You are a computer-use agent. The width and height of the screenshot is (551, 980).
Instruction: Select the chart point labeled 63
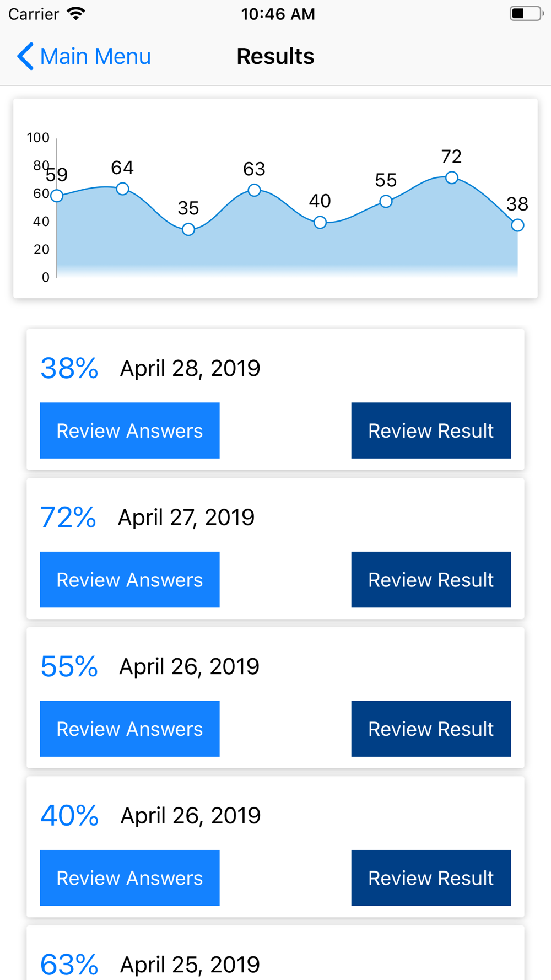254,190
